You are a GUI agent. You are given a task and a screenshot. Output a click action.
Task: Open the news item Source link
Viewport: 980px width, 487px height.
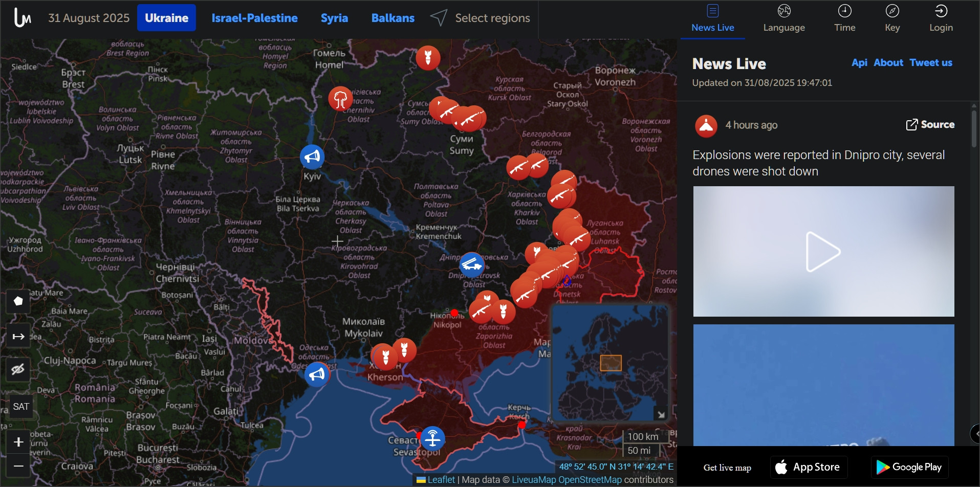tap(930, 124)
